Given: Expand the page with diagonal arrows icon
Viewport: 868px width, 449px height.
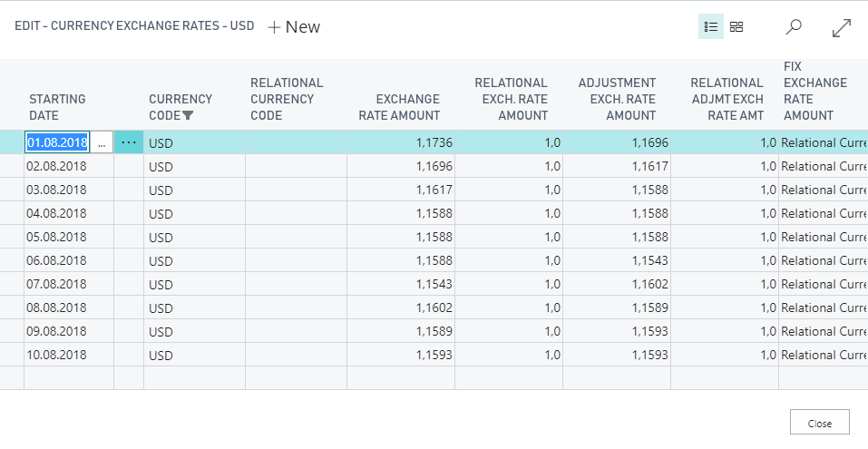Looking at the screenshot, I should tap(842, 28).
